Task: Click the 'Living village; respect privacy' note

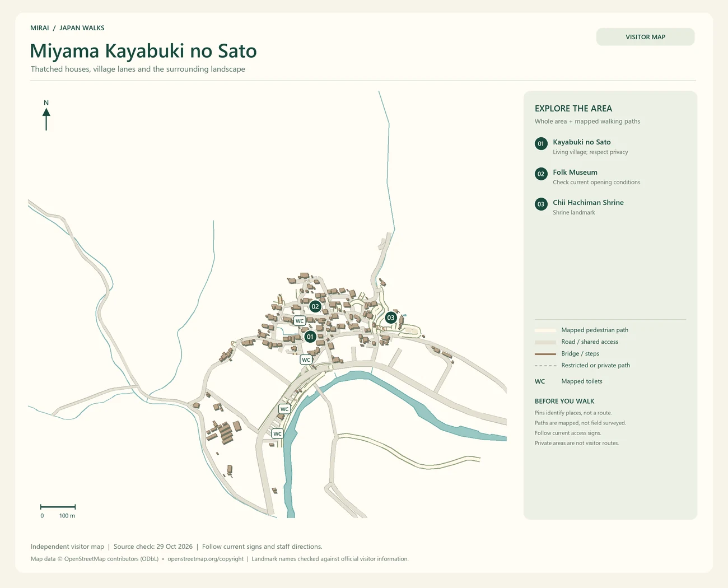Action: pyautogui.click(x=590, y=152)
